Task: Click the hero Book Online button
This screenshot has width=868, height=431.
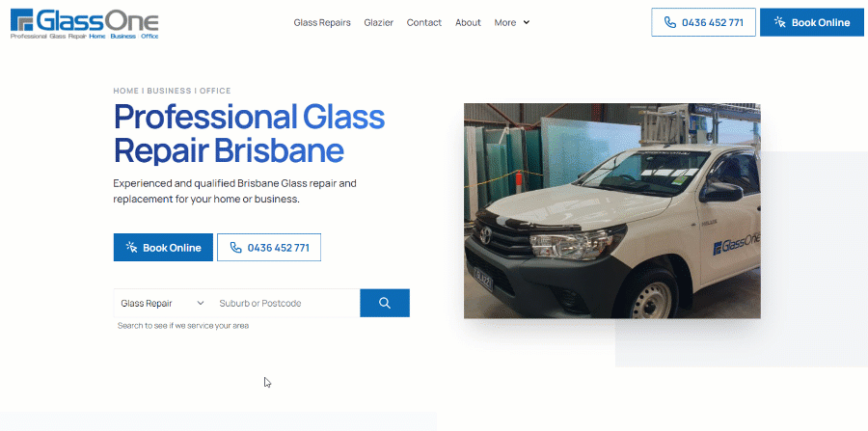Action: [x=163, y=247]
